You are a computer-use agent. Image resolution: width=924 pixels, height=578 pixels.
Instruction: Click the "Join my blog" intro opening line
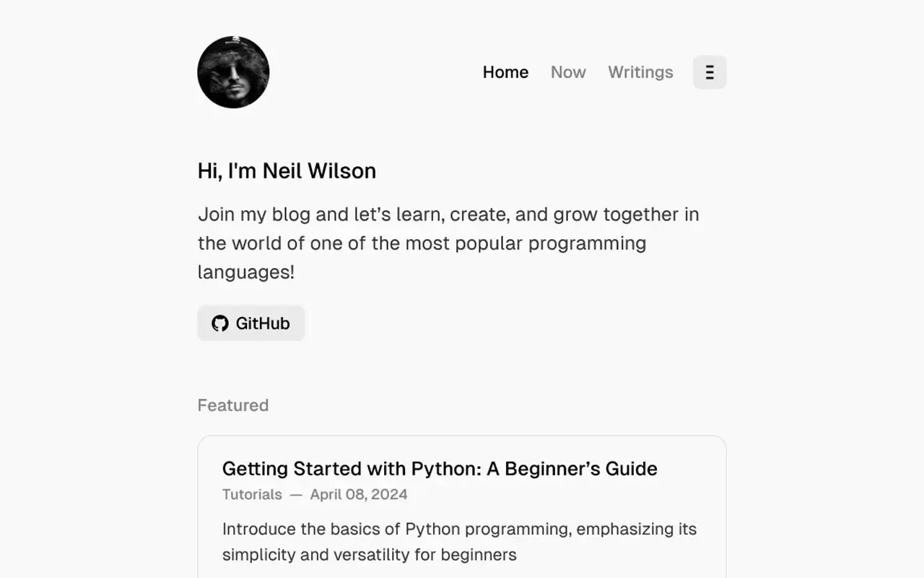[x=448, y=215]
